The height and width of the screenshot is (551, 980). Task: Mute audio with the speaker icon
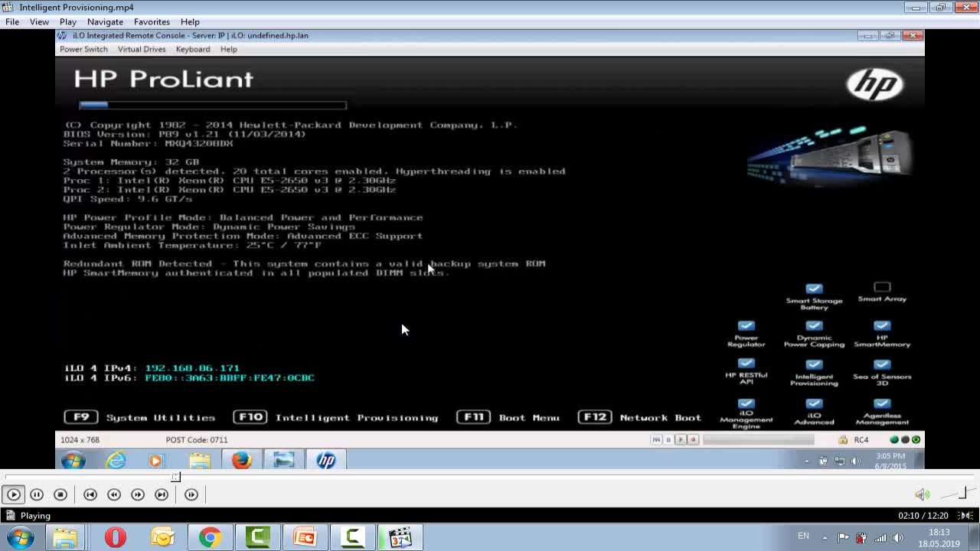pos(922,494)
